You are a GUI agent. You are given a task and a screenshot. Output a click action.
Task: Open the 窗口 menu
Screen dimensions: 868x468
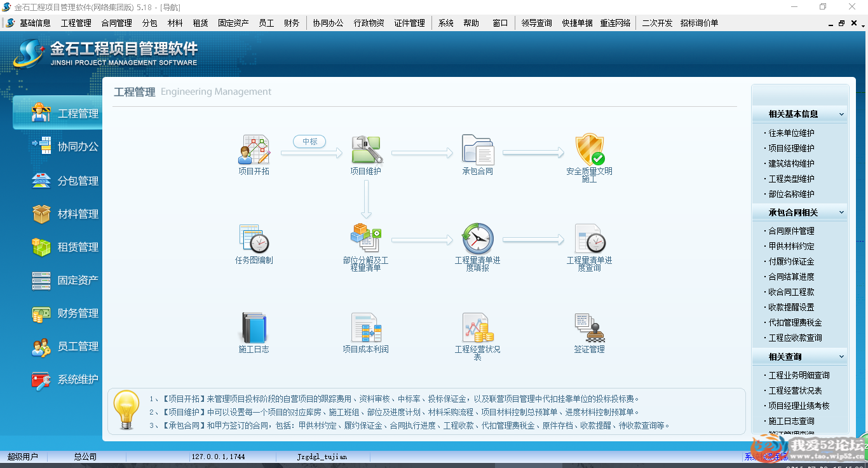point(501,23)
